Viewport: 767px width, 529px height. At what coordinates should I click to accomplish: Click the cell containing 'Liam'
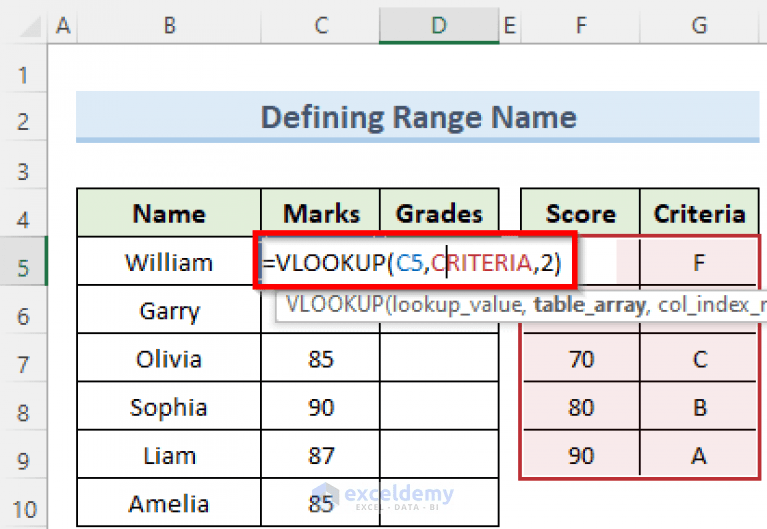(x=169, y=455)
